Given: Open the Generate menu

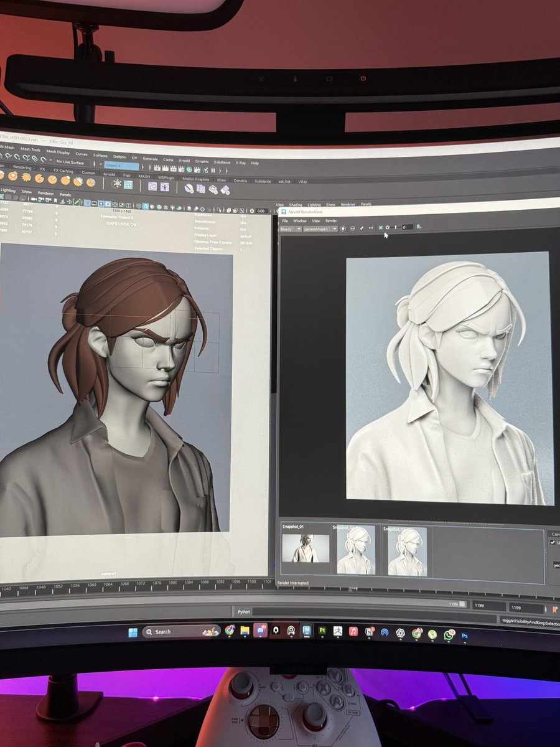Looking at the screenshot, I should tap(150, 159).
